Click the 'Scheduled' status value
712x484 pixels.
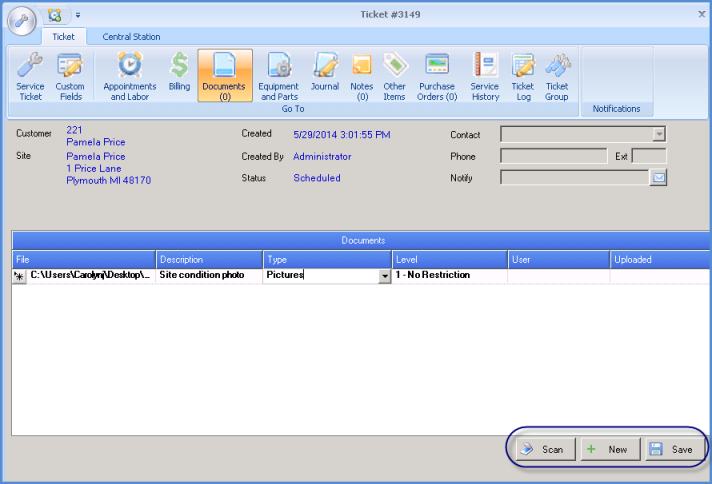(x=317, y=178)
